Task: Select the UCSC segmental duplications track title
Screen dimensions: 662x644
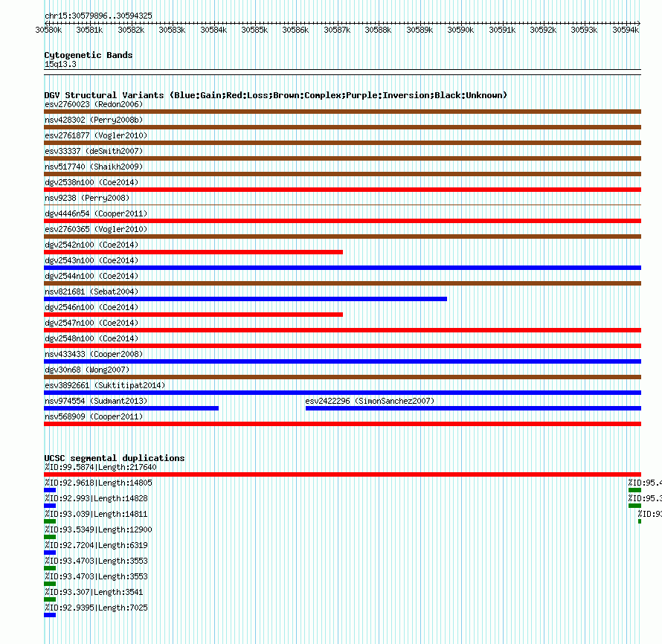Action: [115, 458]
